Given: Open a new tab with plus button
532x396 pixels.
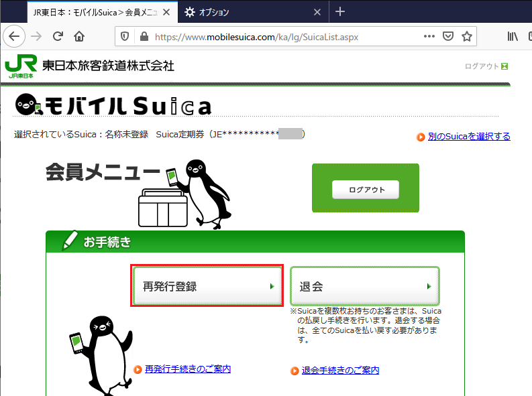Looking at the screenshot, I should (340, 12).
